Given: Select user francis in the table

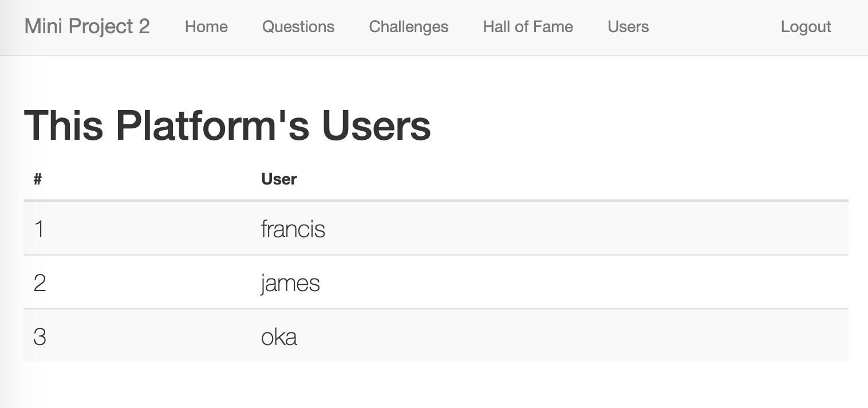Looking at the screenshot, I should pos(293,229).
